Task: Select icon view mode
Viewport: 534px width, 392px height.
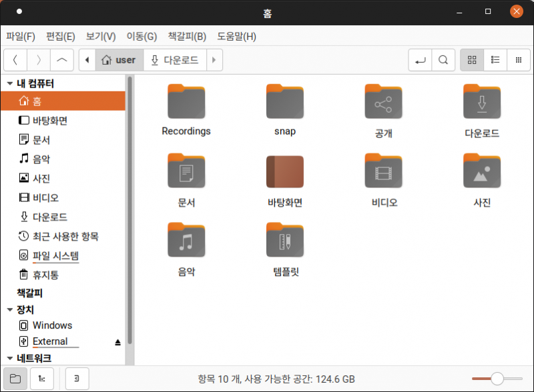Action: pyautogui.click(x=471, y=59)
